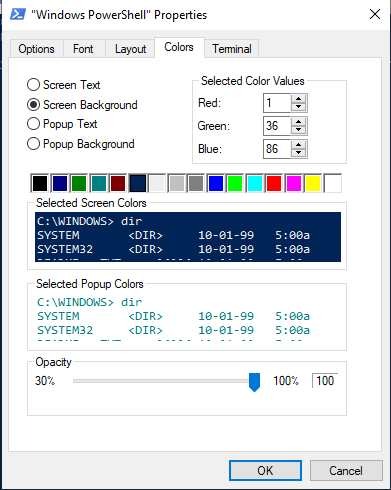Switch to the Font tab
Screen dimensions: 391x490
83,49
